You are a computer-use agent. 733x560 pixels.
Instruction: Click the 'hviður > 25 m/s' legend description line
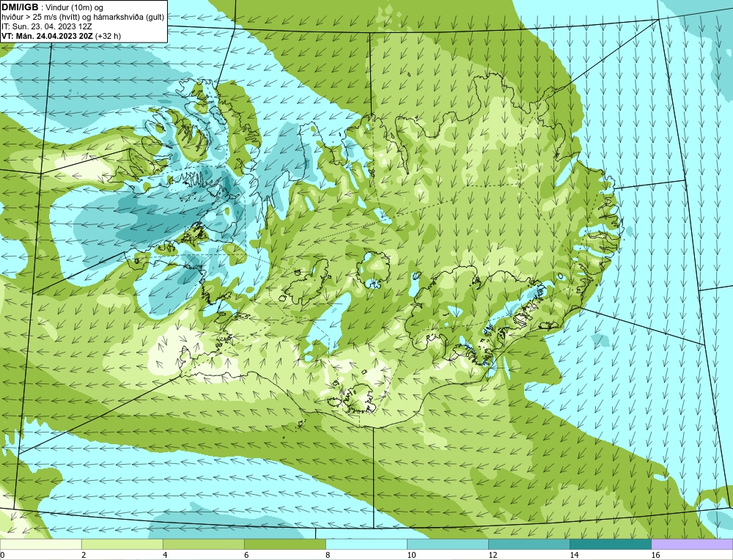click(x=83, y=18)
